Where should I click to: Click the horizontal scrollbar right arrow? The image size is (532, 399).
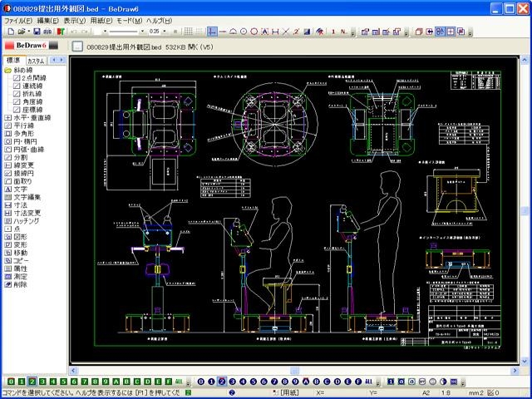(x=515, y=371)
